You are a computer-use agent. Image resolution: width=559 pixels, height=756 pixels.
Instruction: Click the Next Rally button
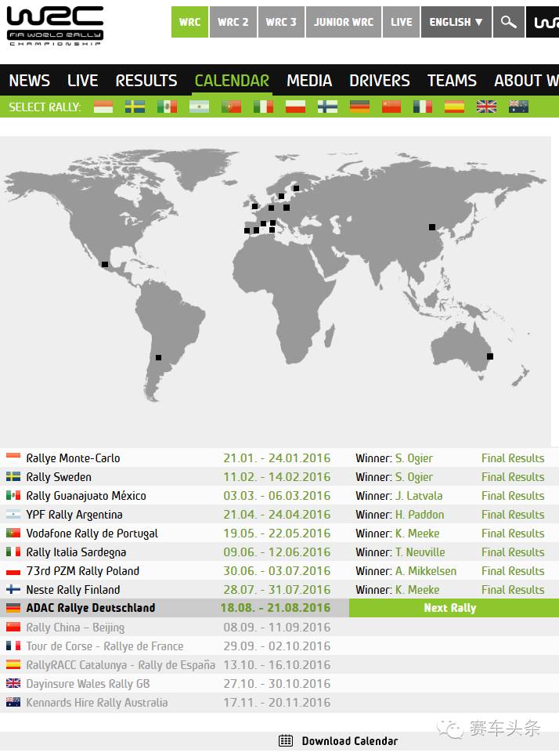coord(454,608)
